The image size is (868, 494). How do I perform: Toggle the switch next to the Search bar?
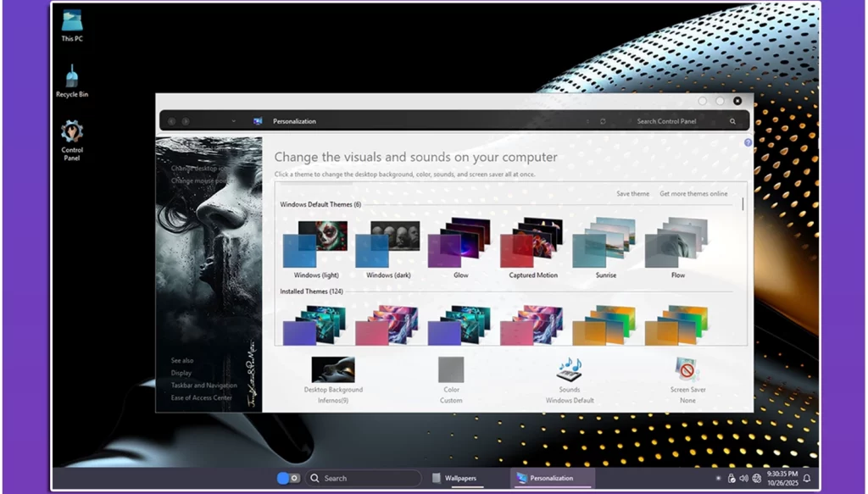point(288,477)
